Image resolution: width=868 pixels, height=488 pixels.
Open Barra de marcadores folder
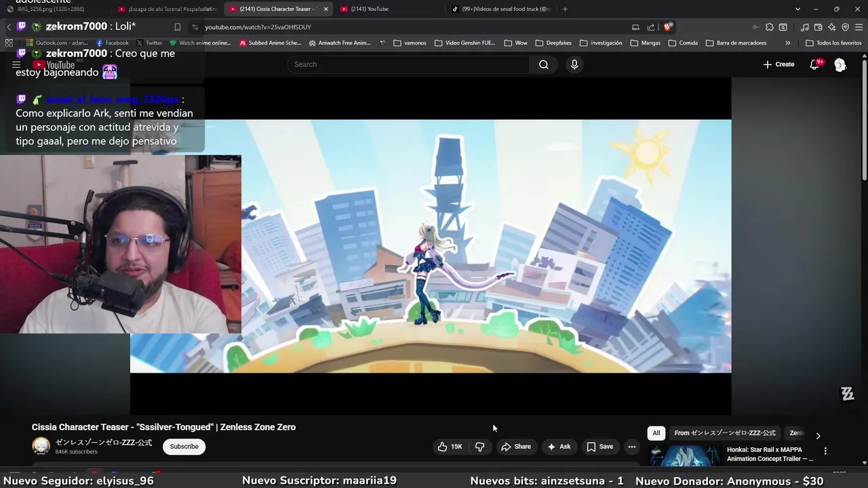(736, 43)
